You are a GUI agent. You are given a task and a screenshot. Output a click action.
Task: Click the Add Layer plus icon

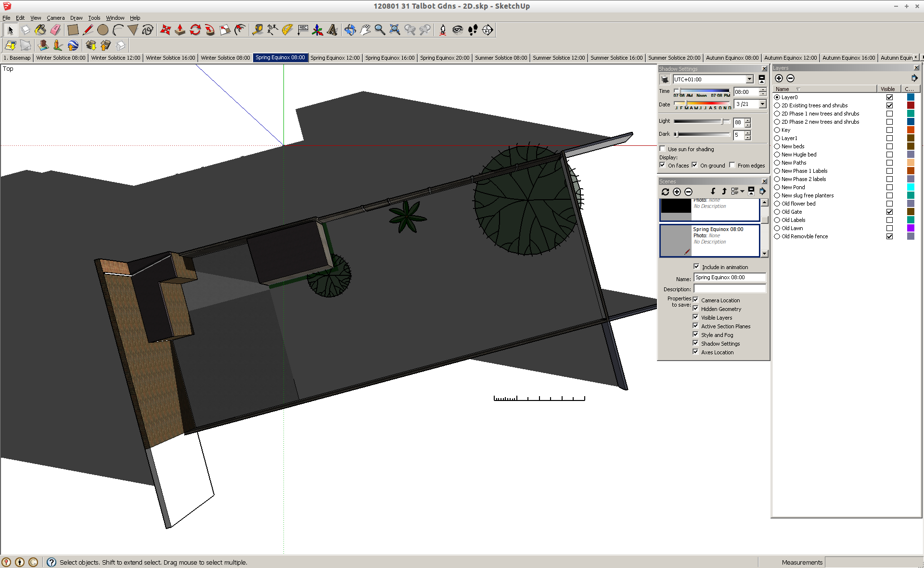(779, 78)
